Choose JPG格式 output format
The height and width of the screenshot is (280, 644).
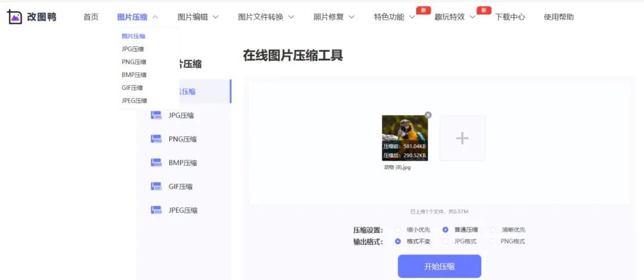pyautogui.click(x=445, y=241)
